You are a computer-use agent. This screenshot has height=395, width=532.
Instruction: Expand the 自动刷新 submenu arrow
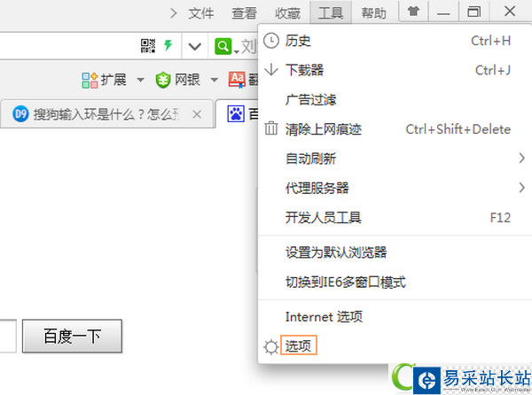[x=522, y=159]
